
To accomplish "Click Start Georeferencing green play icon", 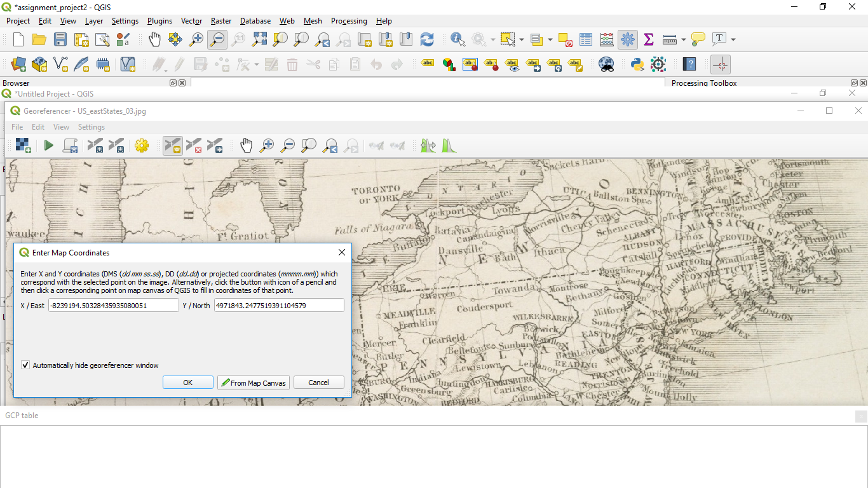I will point(48,146).
